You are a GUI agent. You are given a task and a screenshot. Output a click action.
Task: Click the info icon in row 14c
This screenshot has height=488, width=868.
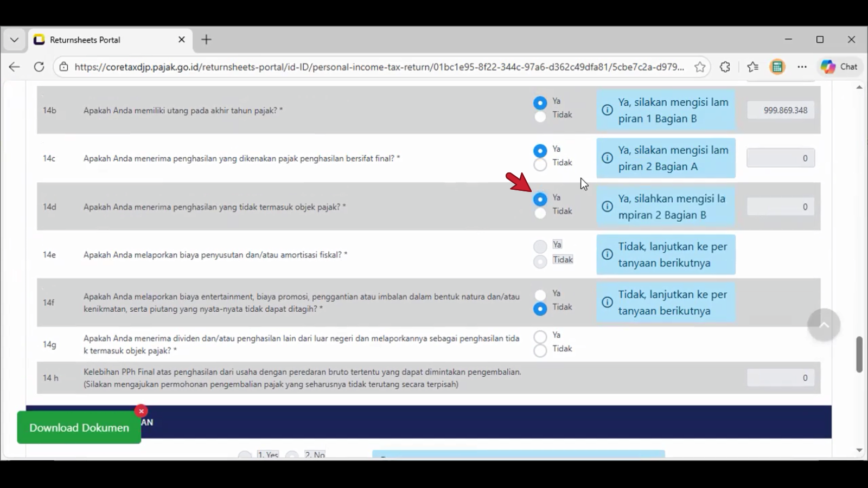[x=608, y=158]
